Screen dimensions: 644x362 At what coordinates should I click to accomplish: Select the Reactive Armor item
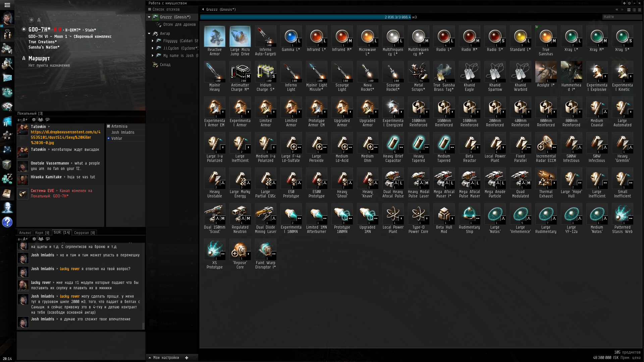coord(215,41)
